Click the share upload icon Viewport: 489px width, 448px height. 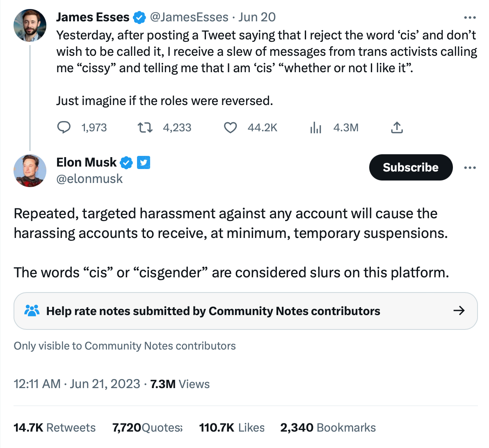click(x=397, y=128)
